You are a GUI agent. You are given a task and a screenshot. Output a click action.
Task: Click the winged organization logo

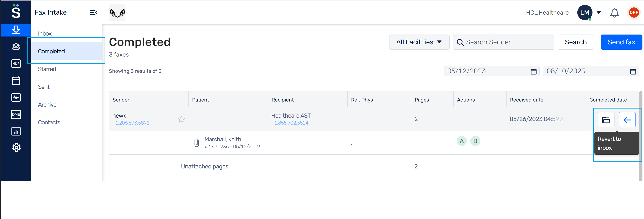(117, 13)
